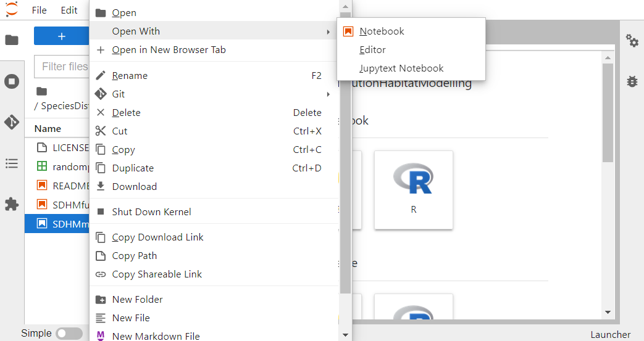Open the File menu
This screenshot has height=341, width=644.
coord(39,10)
